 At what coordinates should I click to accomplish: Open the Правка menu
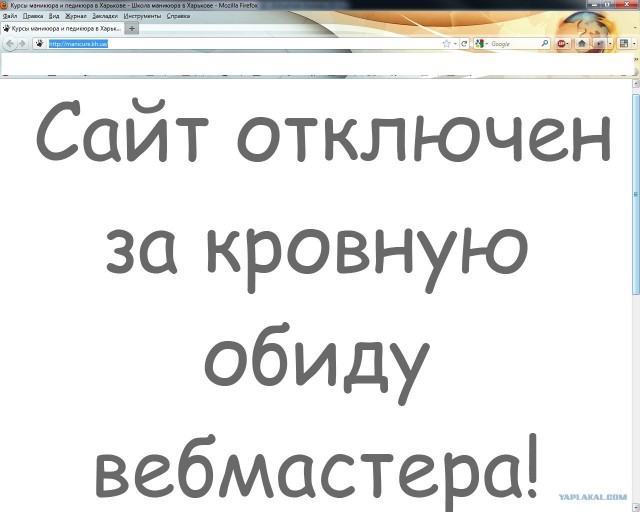pyautogui.click(x=33, y=16)
